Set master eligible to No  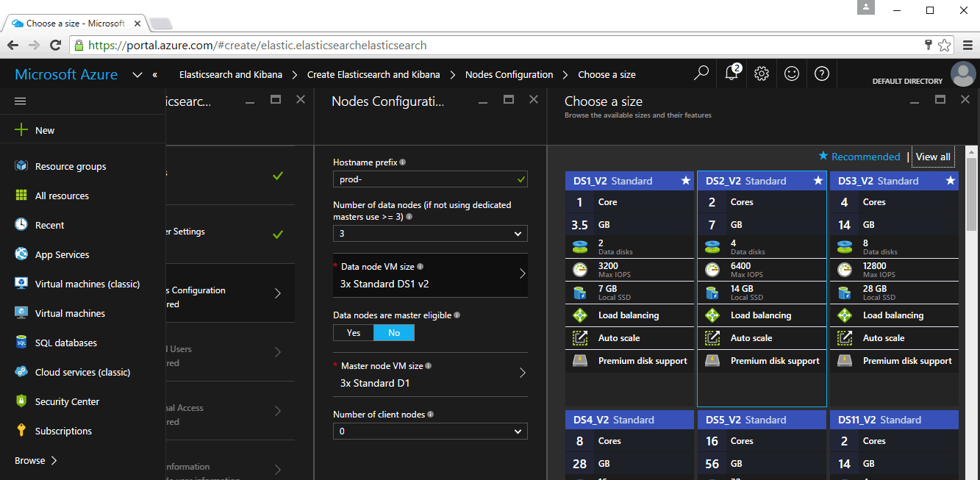394,333
